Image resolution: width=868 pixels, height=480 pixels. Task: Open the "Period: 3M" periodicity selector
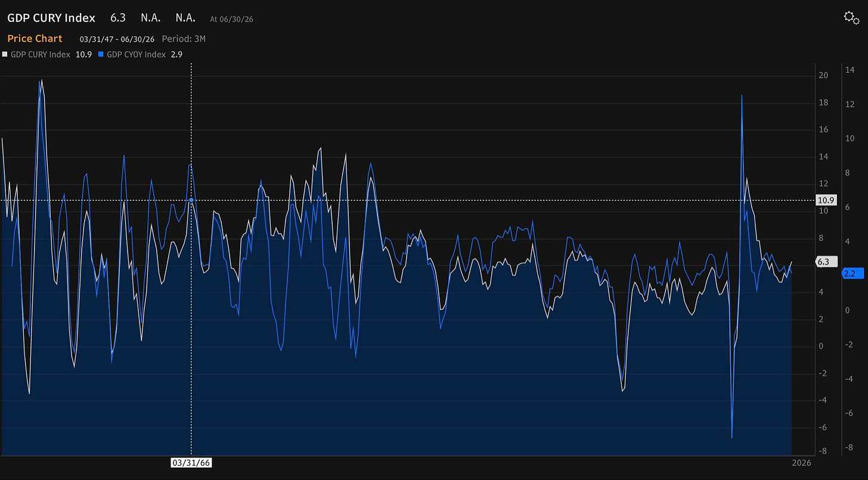coord(184,39)
